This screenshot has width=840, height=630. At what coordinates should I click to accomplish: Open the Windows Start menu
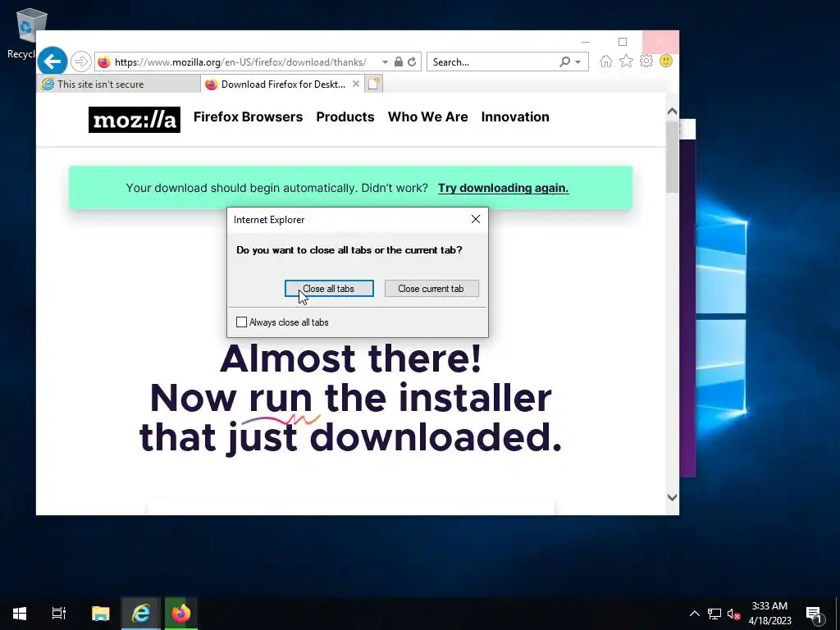(x=20, y=614)
